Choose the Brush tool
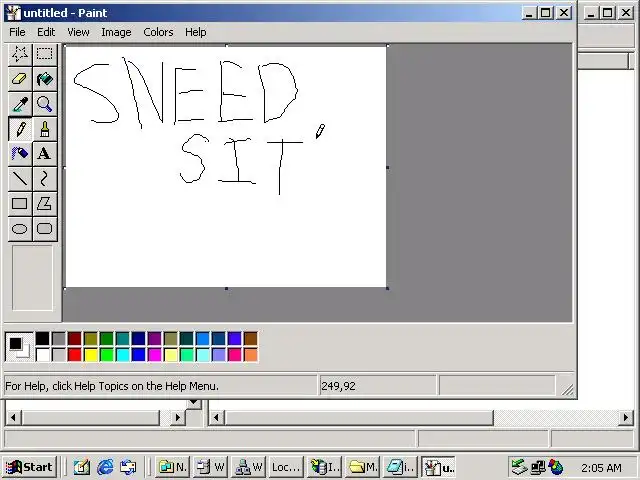 [44, 129]
